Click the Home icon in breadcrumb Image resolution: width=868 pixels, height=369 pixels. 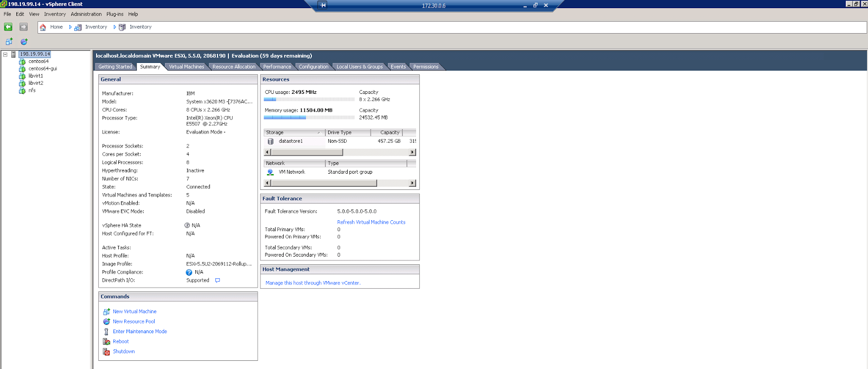(x=43, y=27)
